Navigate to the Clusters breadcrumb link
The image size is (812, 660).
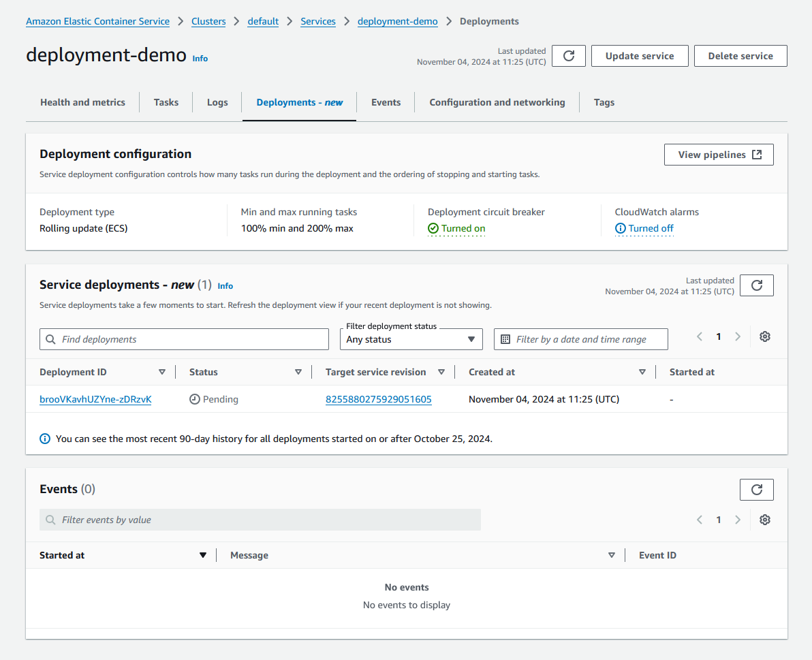208,21
